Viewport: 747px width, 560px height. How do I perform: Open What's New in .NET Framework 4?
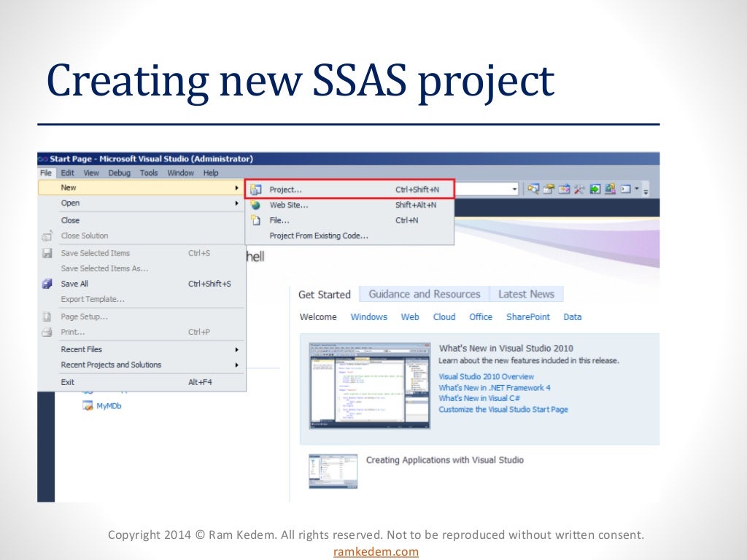pos(495,388)
